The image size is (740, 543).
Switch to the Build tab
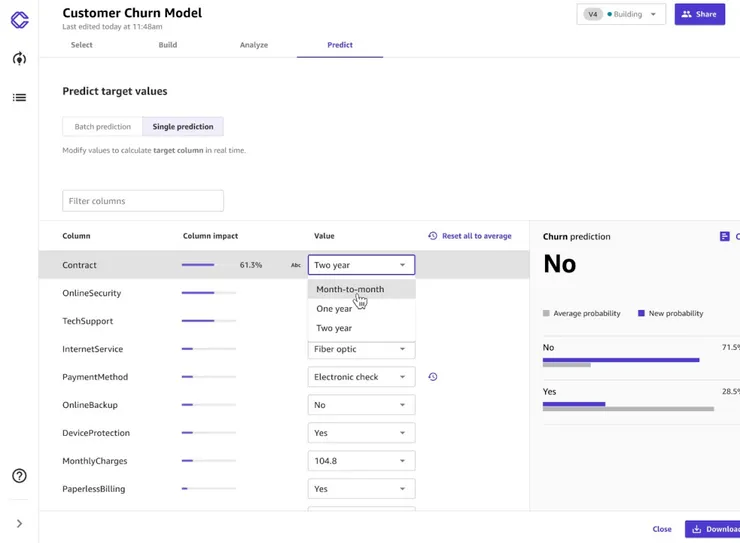coord(167,45)
